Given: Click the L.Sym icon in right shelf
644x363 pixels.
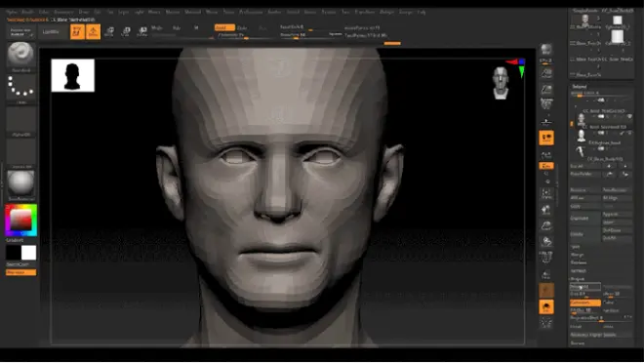Looking at the screenshot, I should click(x=546, y=155).
